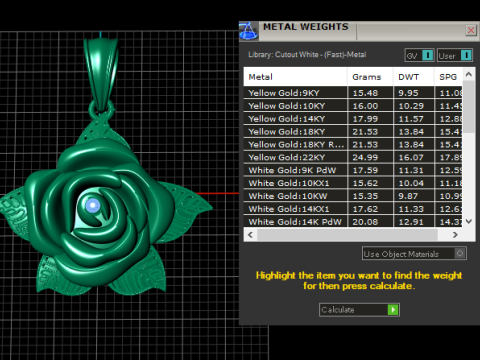This screenshot has height=360, width=480.
Task: Click the 16.07 DWT value
Action: click(411, 157)
